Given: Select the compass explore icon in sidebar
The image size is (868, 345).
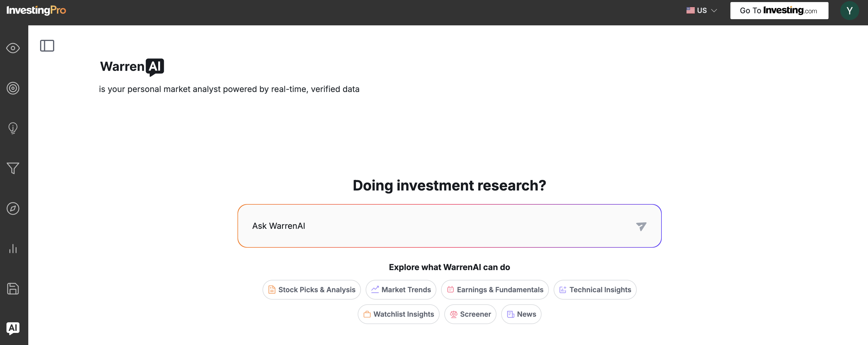Looking at the screenshot, I should tap(12, 208).
